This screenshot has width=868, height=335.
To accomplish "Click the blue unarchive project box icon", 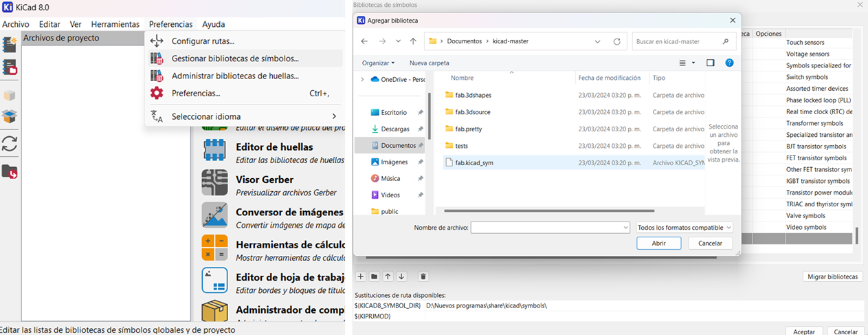I will tap(10, 116).
